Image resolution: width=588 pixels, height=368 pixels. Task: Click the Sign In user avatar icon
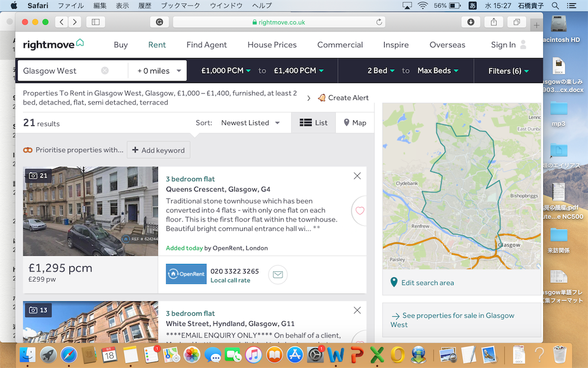point(524,45)
